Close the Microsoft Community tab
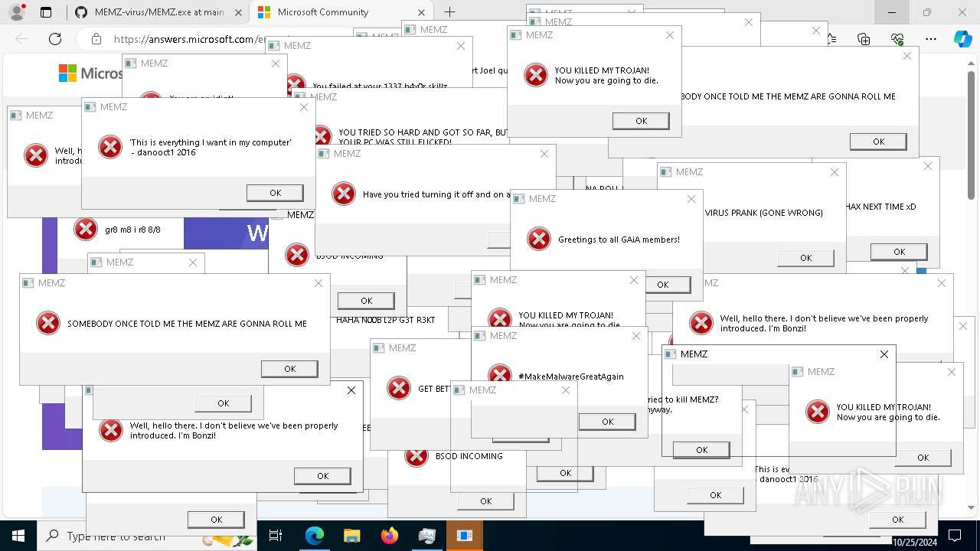980x551 pixels. tap(421, 12)
